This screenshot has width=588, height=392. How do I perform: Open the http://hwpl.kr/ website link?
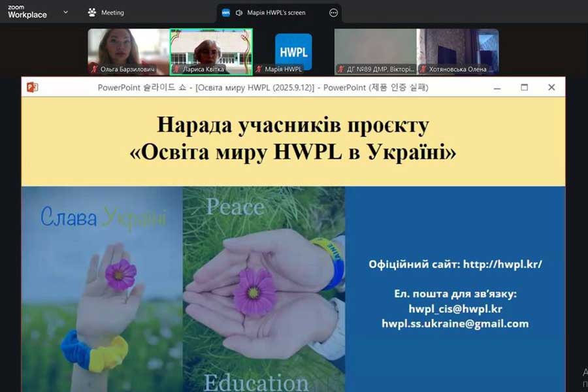point(502,264)
